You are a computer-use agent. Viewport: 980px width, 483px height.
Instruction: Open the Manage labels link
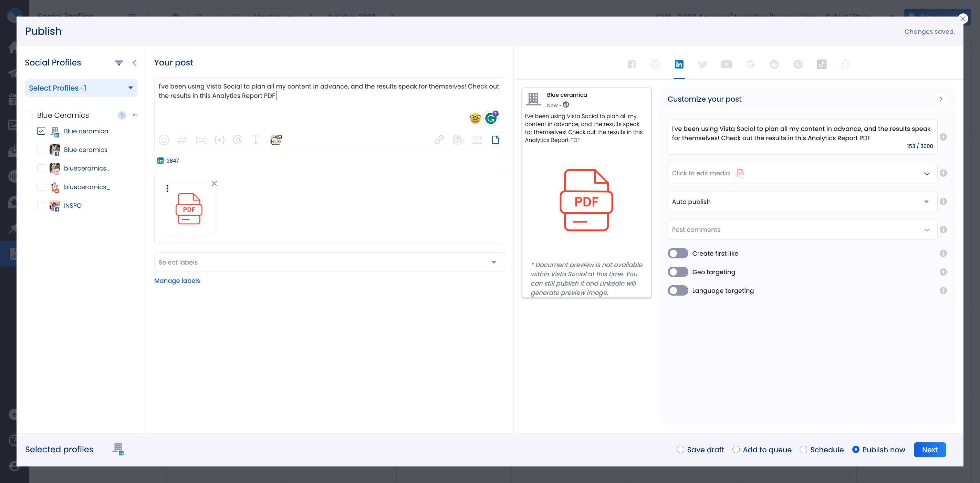coord(177,281)
